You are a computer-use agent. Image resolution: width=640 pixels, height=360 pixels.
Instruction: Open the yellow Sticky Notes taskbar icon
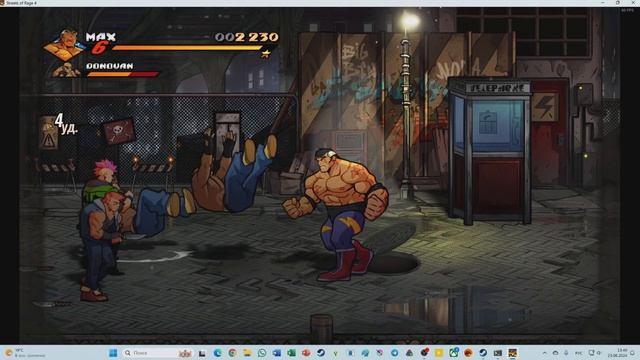point(439,353)
